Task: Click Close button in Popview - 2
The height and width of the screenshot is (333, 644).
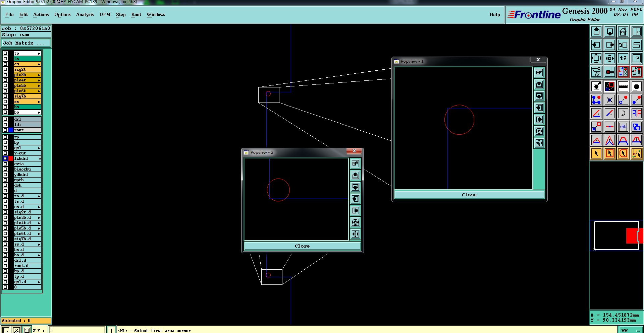Action: (x=302, y=246)
